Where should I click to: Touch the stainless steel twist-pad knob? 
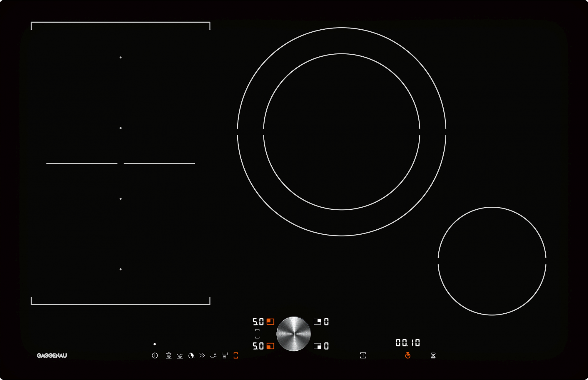[293, 334]
